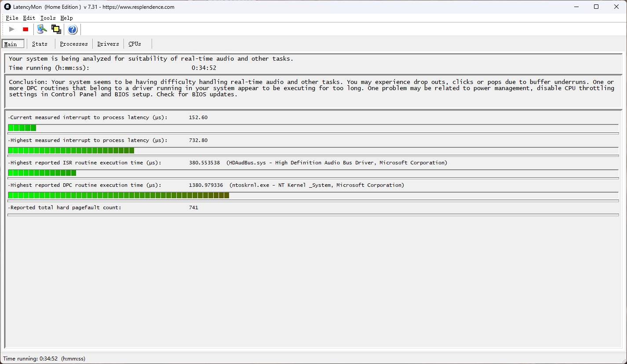Switch to the CPUs tab

[135, 44]
